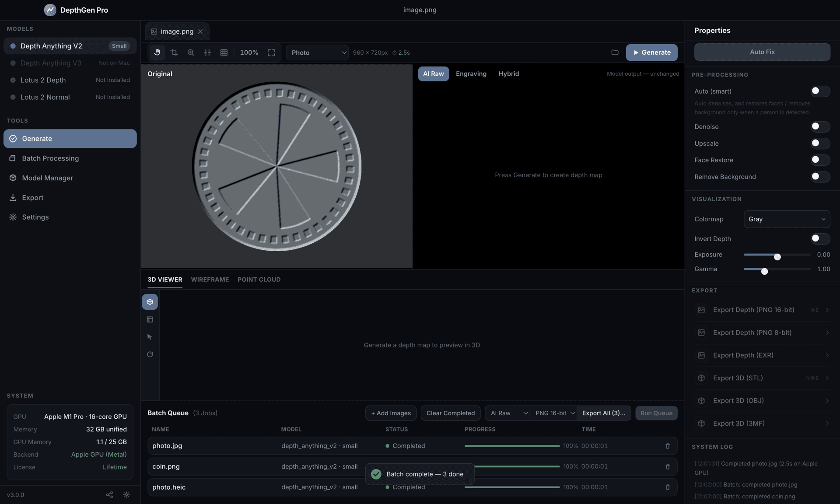Turn on the Denoise toggle
The height and width of the screenshot is (504, 840).
pyautogui.click(x=820, y=126)
